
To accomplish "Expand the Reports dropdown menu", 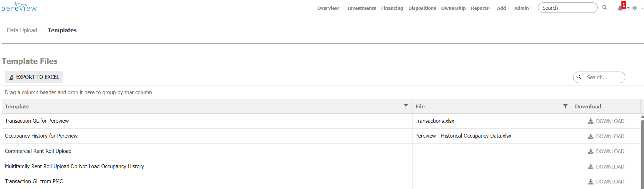I will pos(481,8).
